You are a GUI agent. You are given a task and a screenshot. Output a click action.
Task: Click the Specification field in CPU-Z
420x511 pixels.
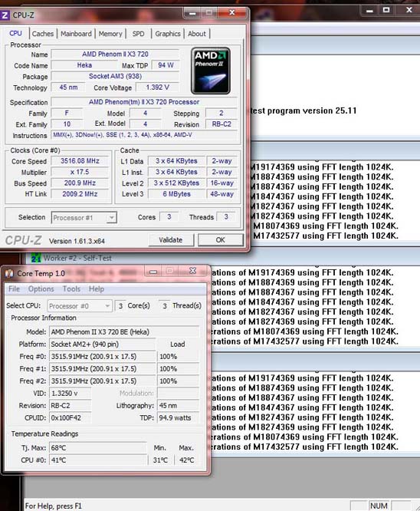tap(144, 102)
